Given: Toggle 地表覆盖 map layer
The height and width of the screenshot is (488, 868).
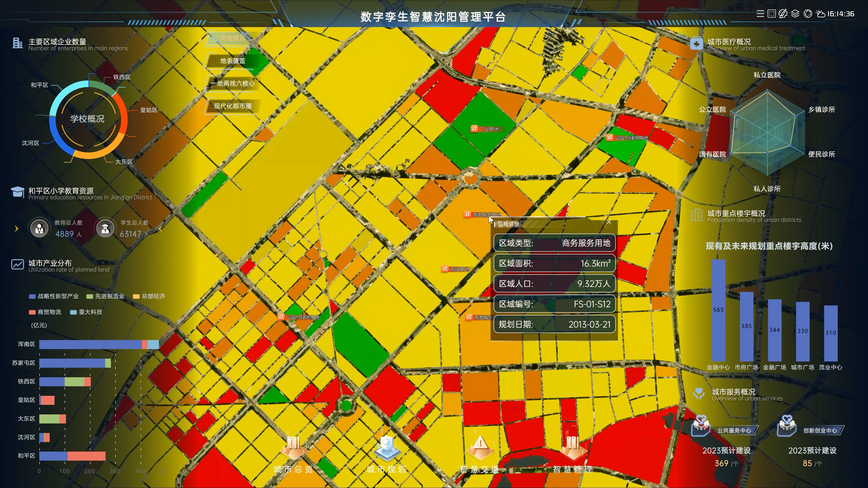Looking at the screenshot, I should [233, 61].
